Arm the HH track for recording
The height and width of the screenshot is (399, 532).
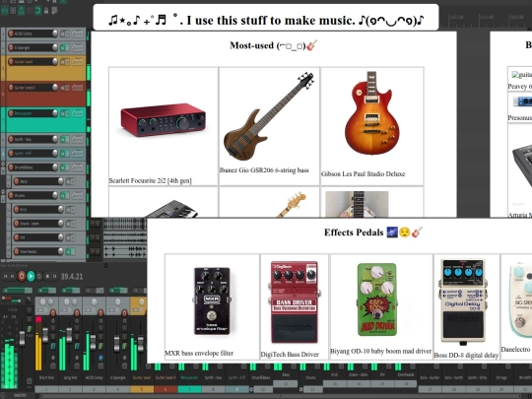coord(17,237)
